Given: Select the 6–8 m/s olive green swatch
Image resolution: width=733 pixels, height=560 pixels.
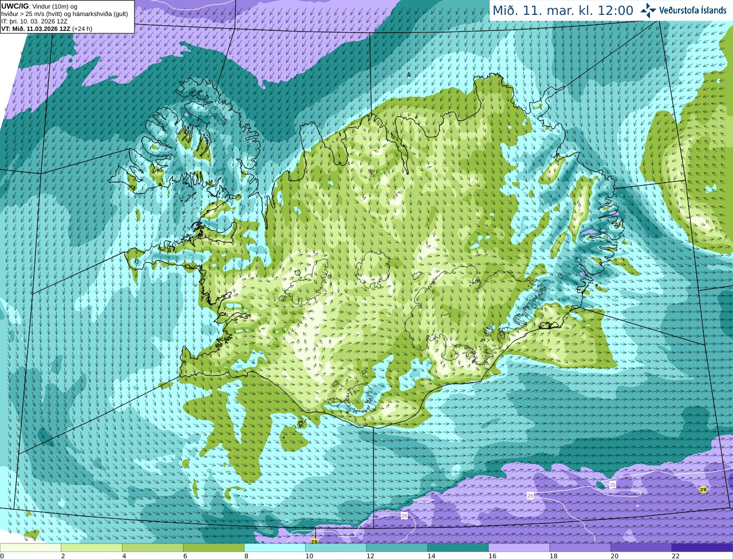Looking at the screenshot, I should point(214,547).
